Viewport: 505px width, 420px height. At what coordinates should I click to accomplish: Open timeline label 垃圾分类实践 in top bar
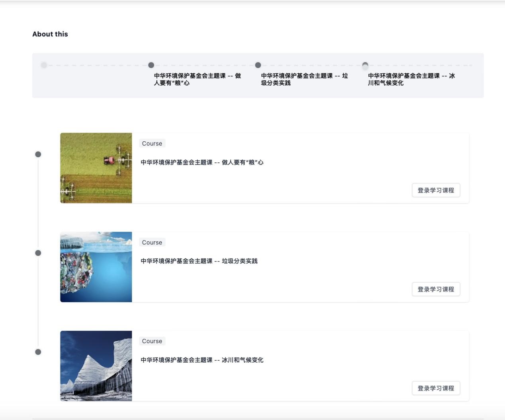tap(305, 79)
